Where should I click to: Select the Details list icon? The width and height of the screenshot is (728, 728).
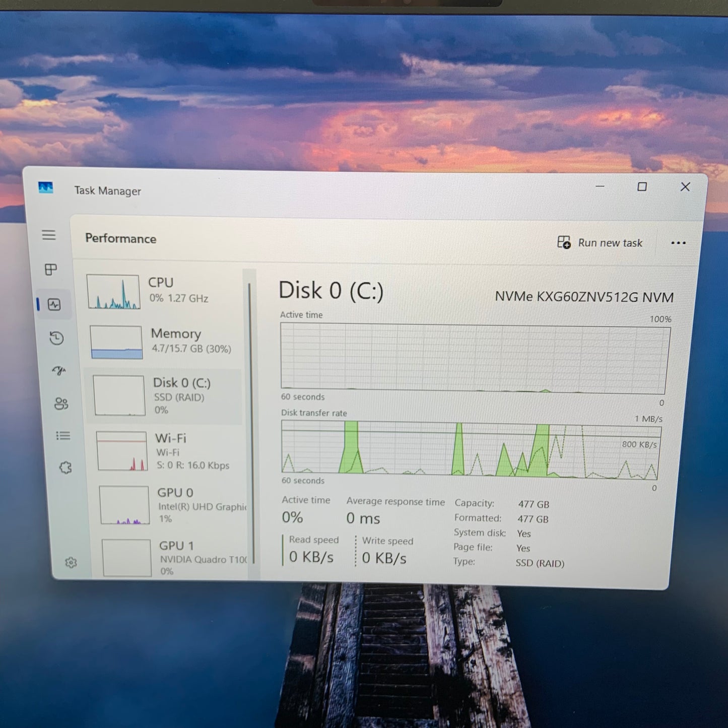tap(63, 436)
